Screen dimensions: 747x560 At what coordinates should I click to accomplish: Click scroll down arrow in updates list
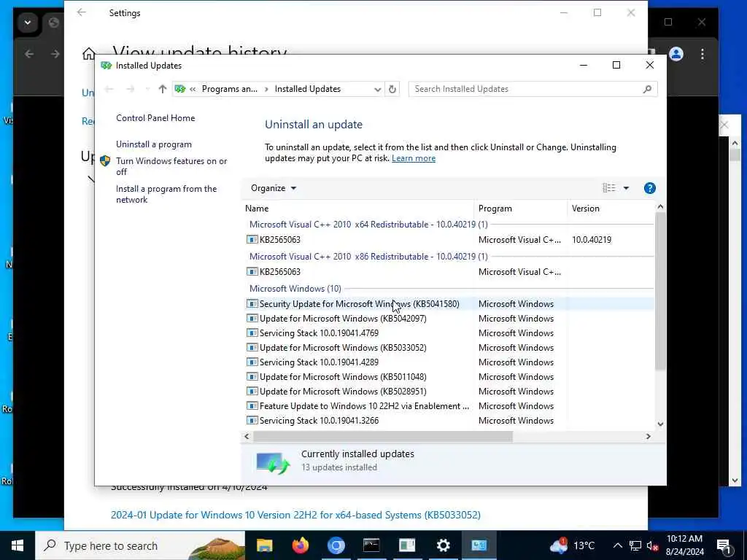click(x=660, y=424)
